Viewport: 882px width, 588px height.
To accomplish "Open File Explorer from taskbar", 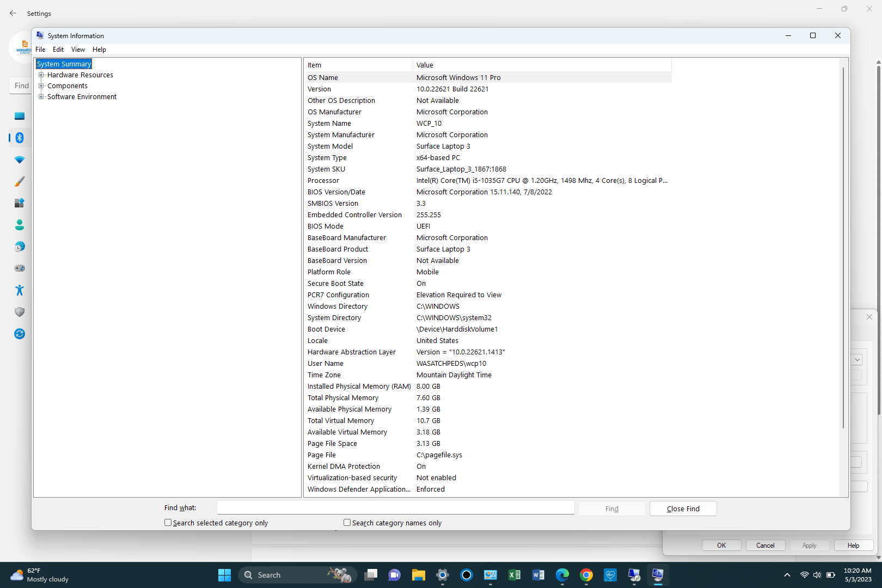I will 419,575.
